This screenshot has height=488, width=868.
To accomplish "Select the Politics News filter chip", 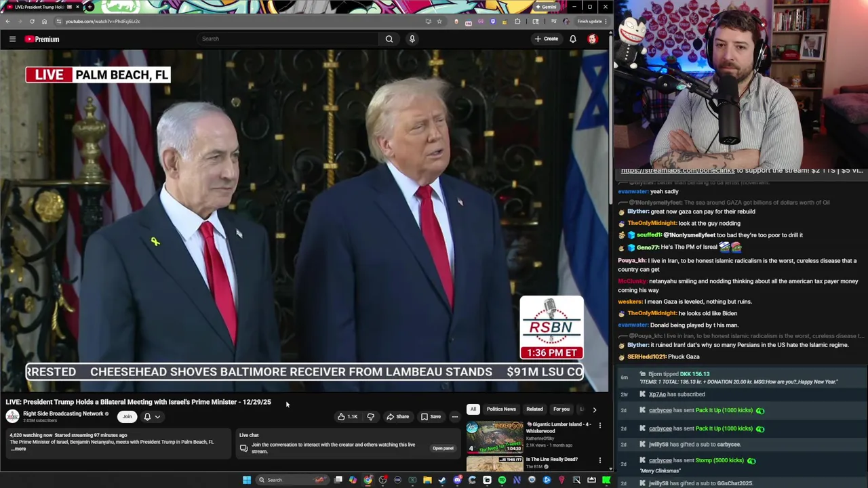I will [x=501, y=409].
